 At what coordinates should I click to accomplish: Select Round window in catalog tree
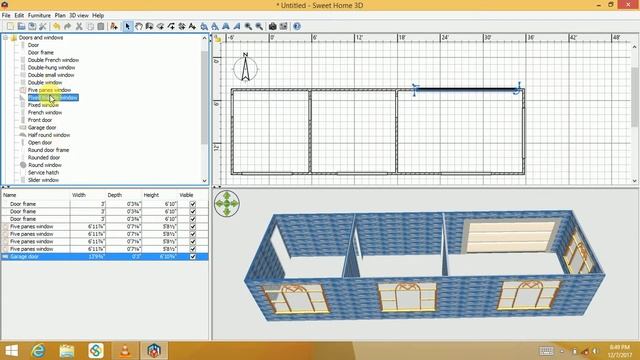[x=44, y=165]
